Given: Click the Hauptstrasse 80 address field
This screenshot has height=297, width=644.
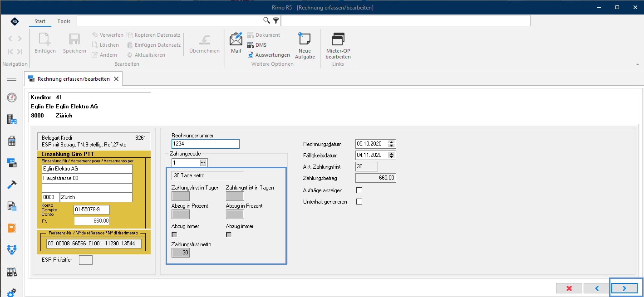Looking at the screenshot, I should click(x=87, y=178).
